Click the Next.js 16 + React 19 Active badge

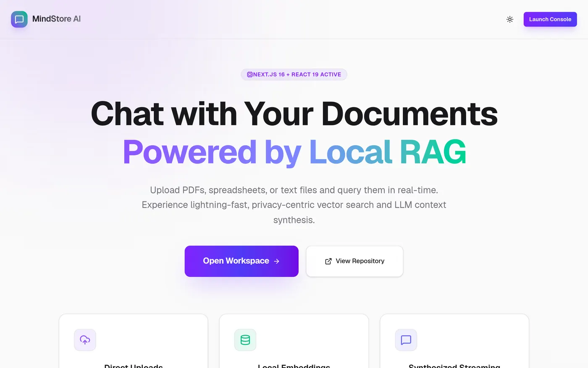[x=294, y=74]
